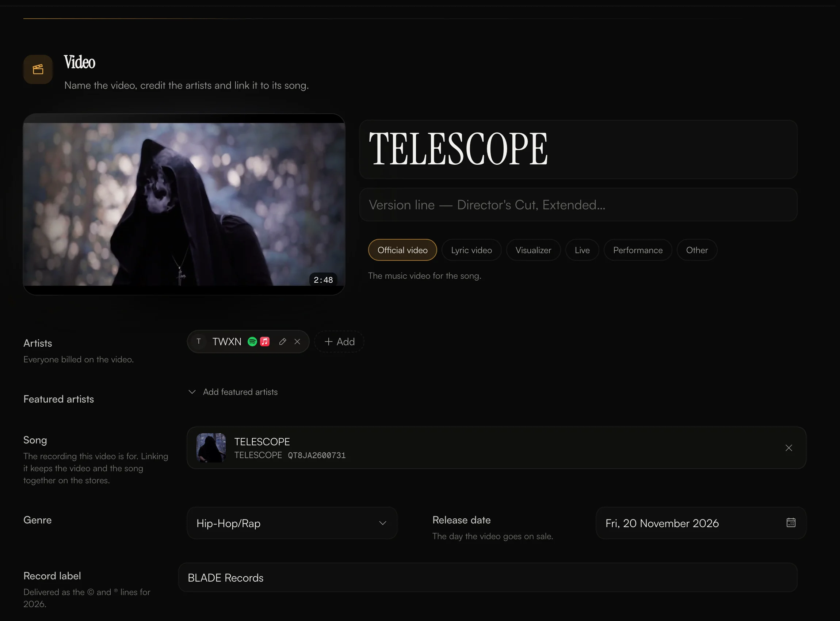Viewport: 840px width, 621px height.
Task: Open the Hip-Hop/Rap genre dropdown
Action: point(292,523)
